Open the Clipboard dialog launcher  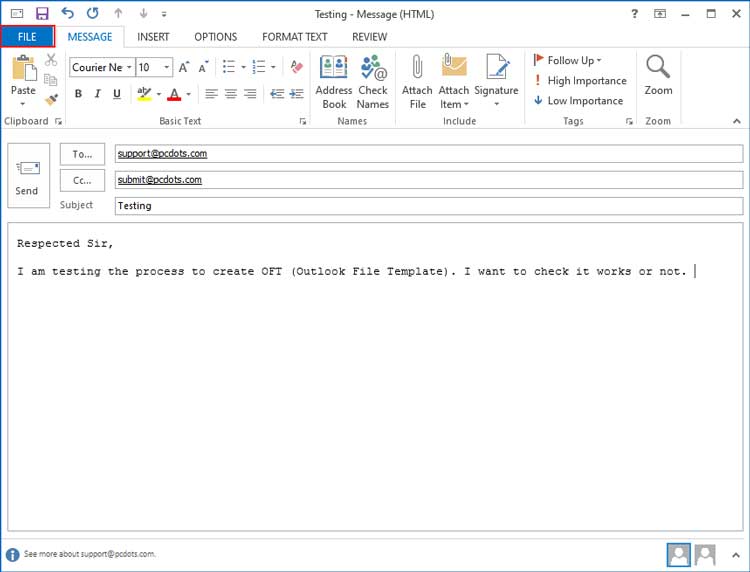[58, 121]
